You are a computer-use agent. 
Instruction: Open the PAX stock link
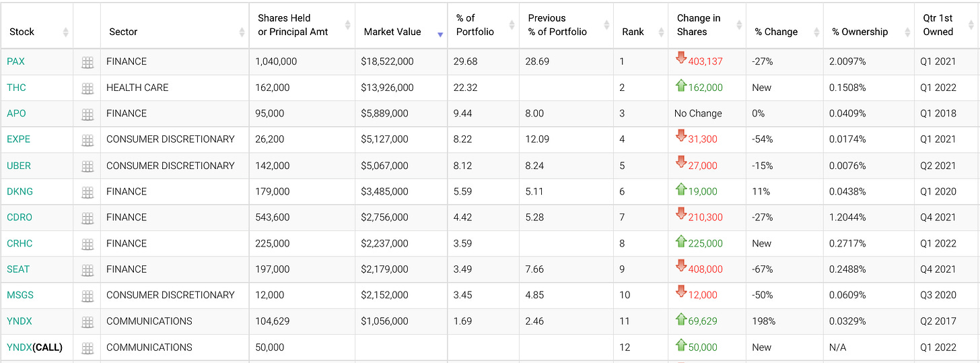[15, 61]
